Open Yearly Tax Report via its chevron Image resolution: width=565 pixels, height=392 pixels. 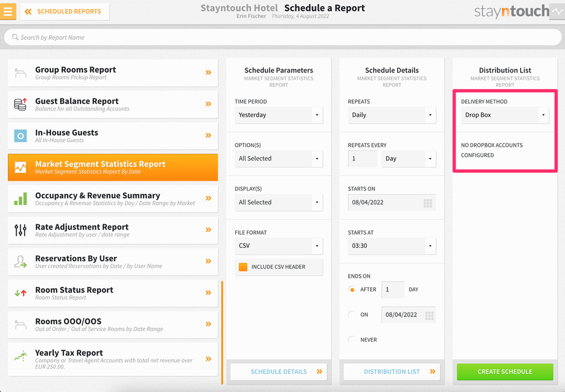point(208,358)
